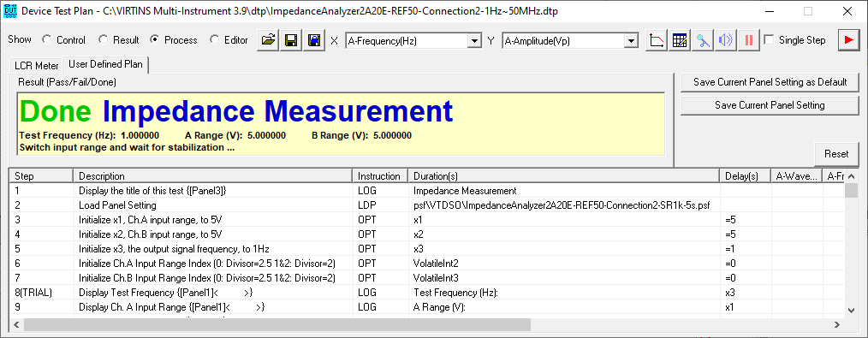The width and height of the screenshot is (868, 338).
Task: Open a device test plan file
Action: 269,40
